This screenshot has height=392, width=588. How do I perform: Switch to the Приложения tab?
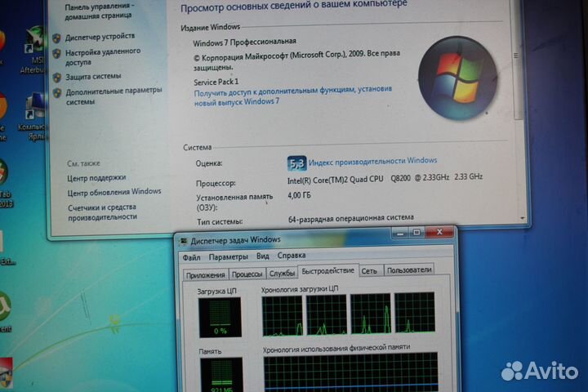[x=206, y=274]
